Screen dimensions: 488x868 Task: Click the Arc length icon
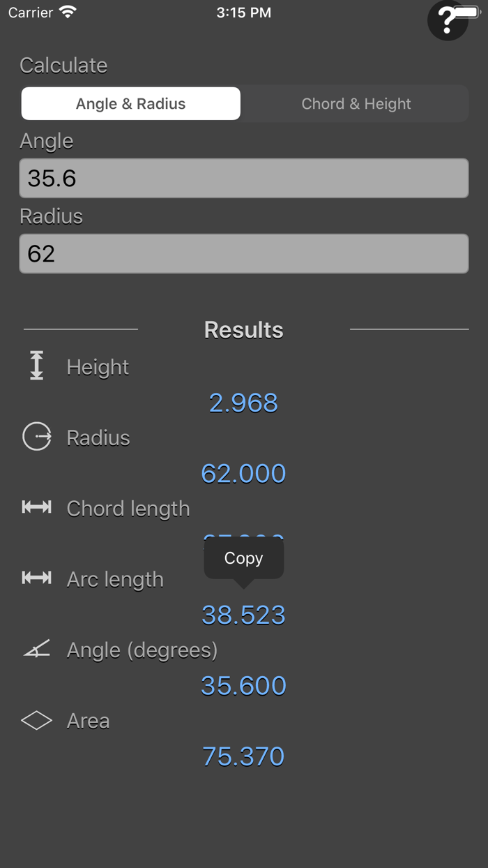(36, 578)
